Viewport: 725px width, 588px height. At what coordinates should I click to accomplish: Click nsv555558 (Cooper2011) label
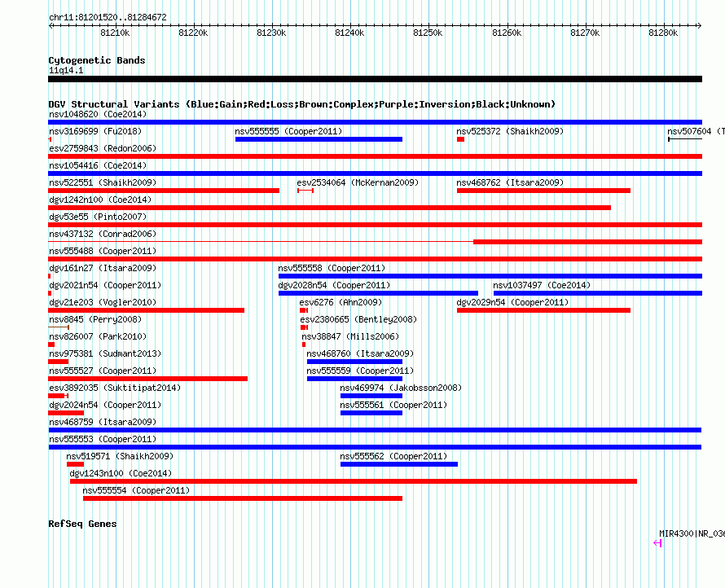coord(332,268)
